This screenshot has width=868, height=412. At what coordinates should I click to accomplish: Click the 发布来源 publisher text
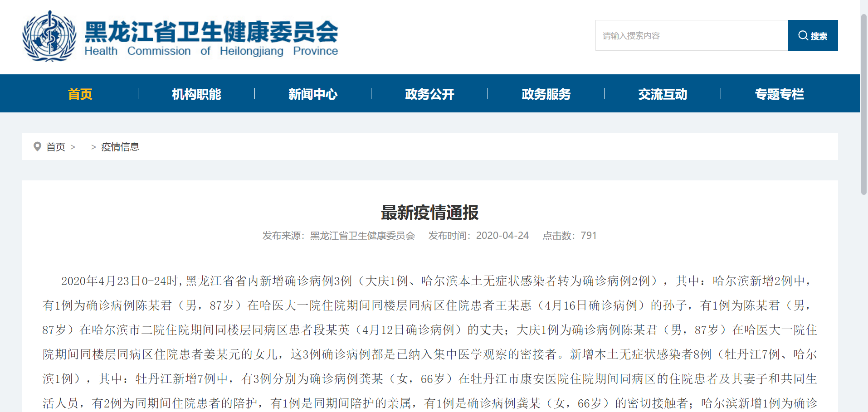click(338, 236)
